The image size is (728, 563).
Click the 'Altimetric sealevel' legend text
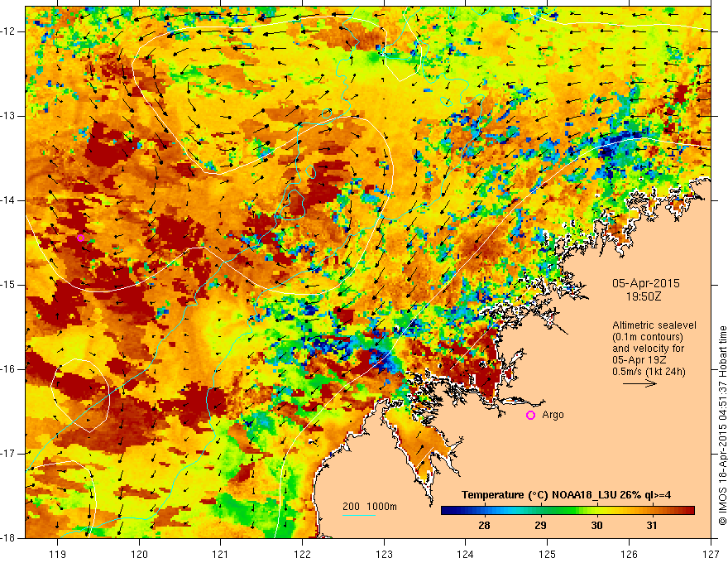click(654, 325)
